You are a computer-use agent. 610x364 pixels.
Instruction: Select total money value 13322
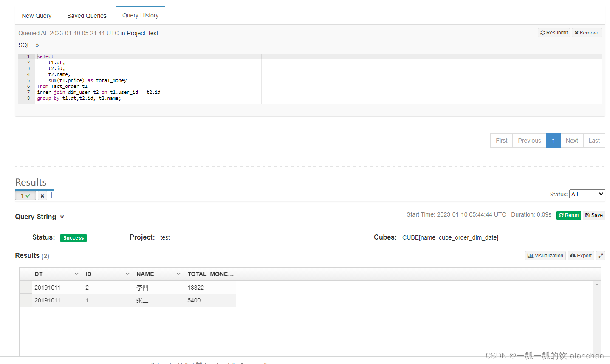[210, 288]
